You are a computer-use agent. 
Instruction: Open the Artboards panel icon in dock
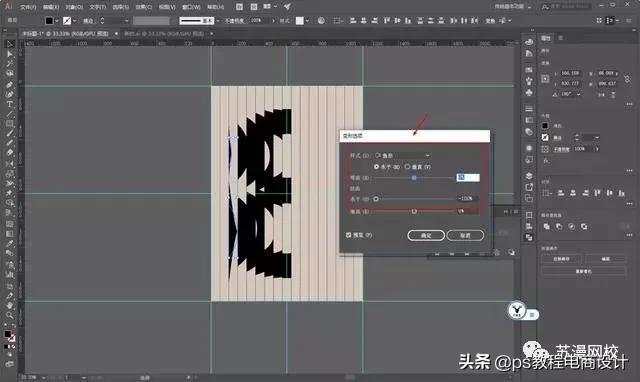pyautogui.click(x=529, y=199)
